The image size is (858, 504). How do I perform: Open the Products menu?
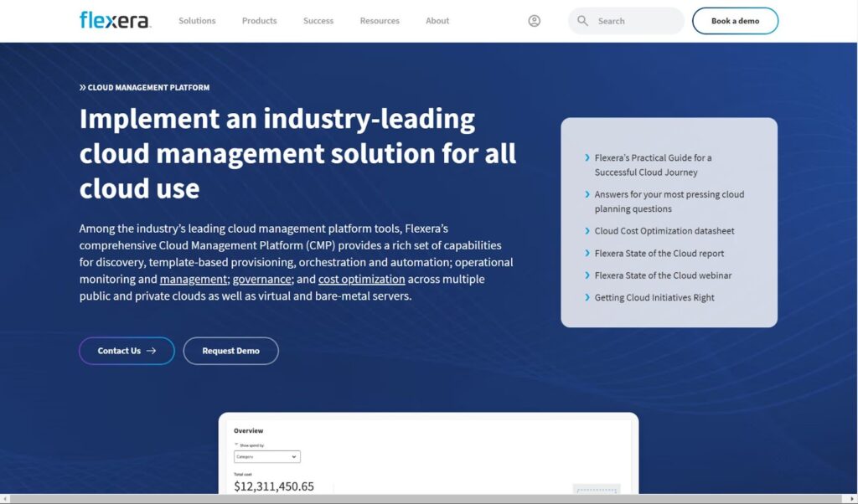(259, 21)
